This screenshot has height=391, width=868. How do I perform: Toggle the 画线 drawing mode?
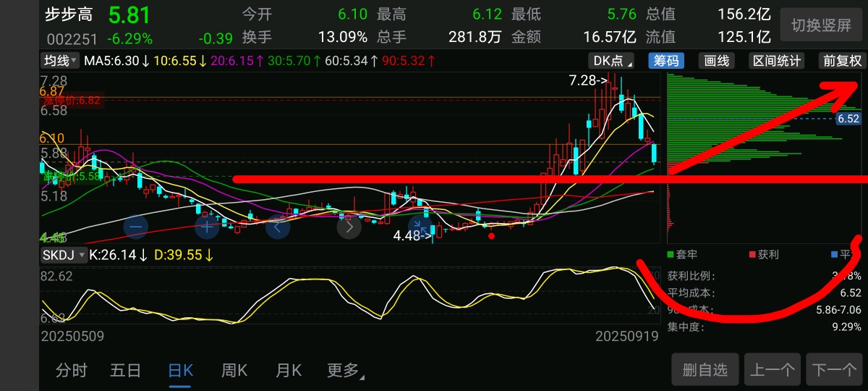[x=717, y=61]
